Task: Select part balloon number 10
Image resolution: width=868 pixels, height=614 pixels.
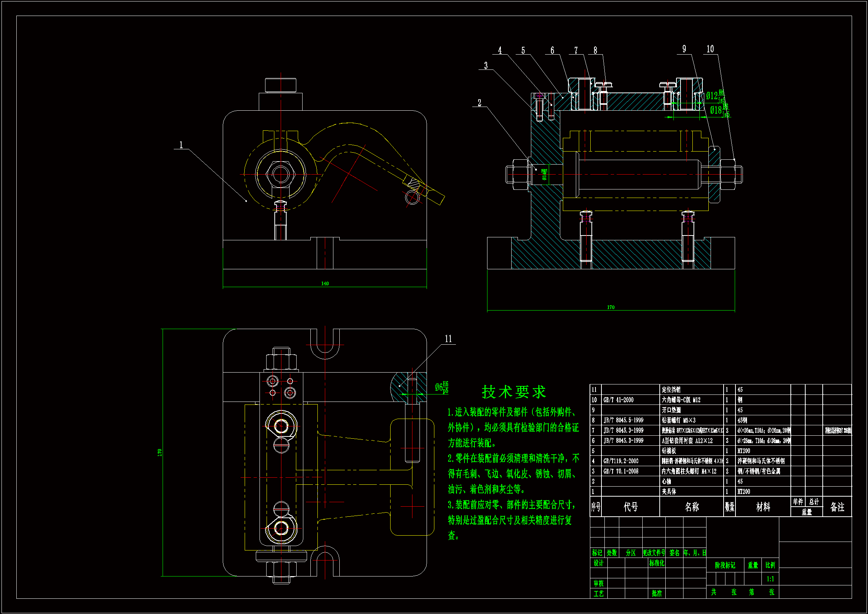Action: pos(710,49)
